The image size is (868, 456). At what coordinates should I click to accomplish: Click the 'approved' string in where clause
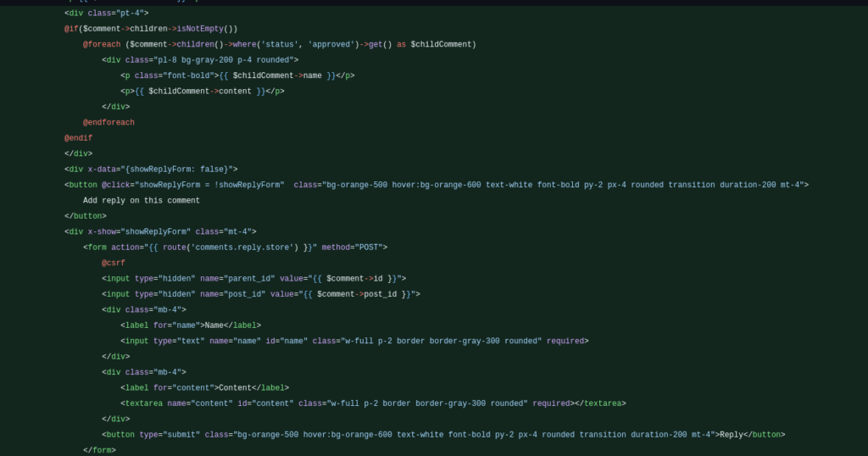coord(333,44)
